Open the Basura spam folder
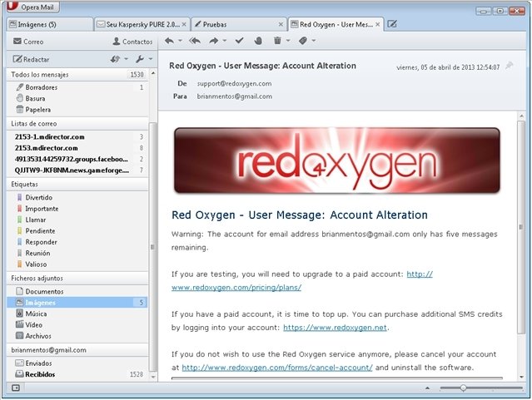This screenshot has height=400, width=532. [77, 98]
